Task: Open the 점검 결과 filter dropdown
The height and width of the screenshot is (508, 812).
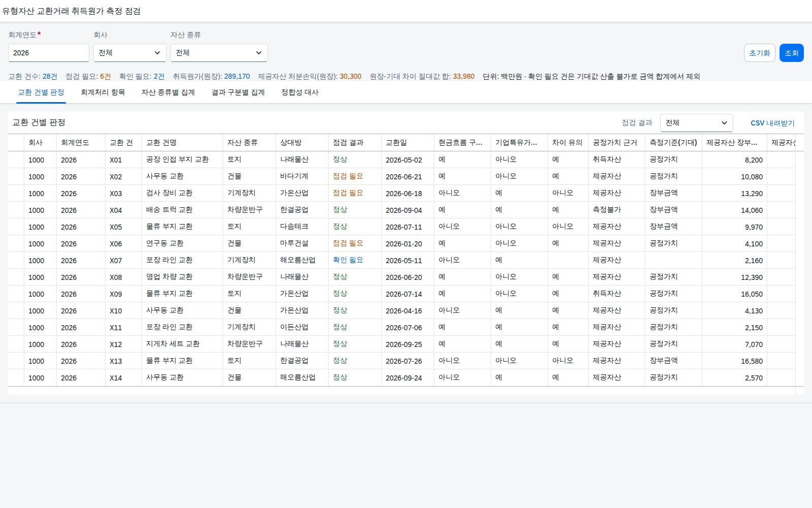Action: tap(696, 123)
